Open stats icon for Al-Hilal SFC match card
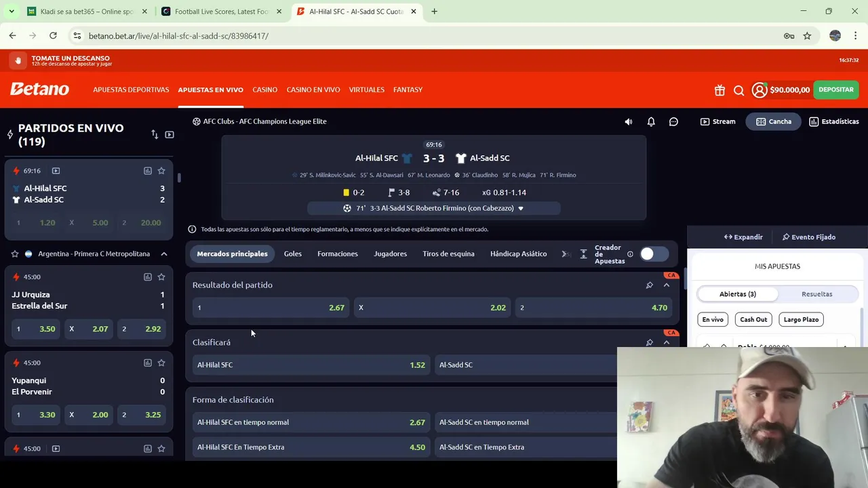 pyautogui.click(x=147, y=171)
